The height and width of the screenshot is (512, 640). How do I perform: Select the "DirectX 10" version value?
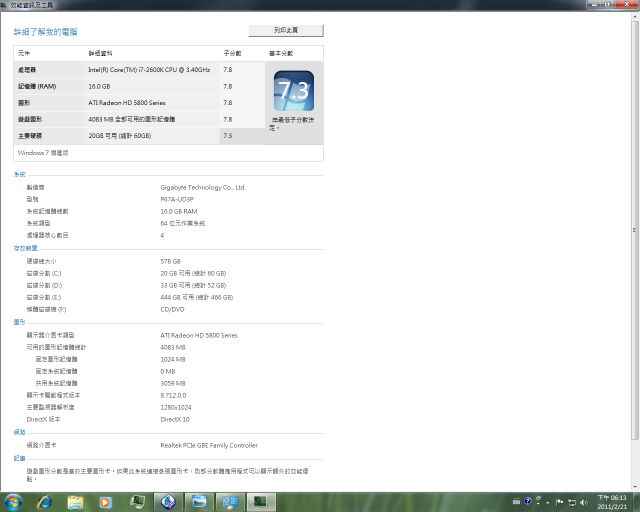[175, 419]
